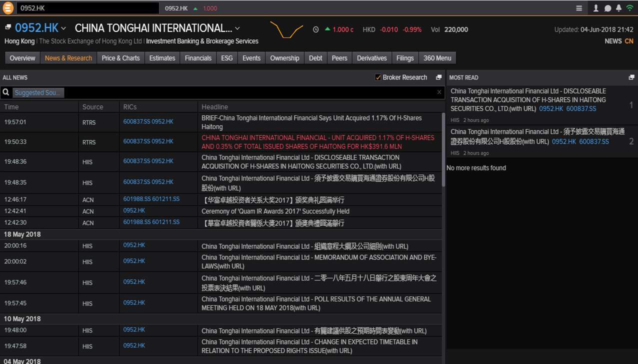Open the mini price sparkline chart
Screen dimensions: 638x364
pyautogui.click(x=286, y=29)
